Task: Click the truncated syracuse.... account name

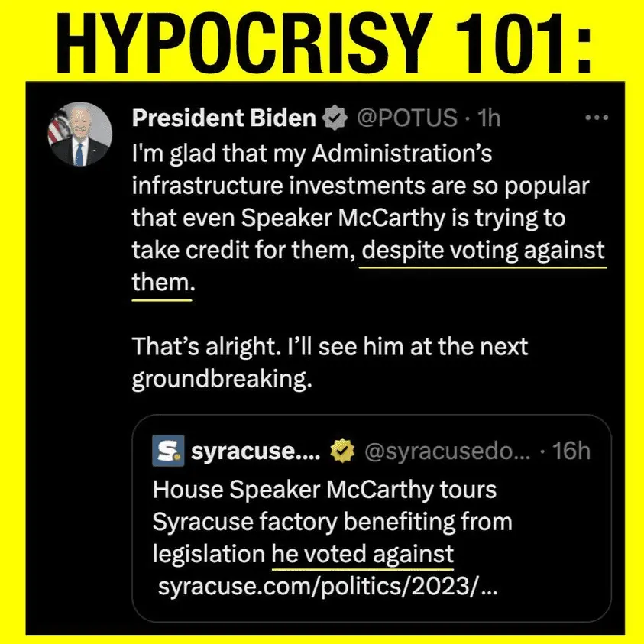Action: tap(255, 451)
